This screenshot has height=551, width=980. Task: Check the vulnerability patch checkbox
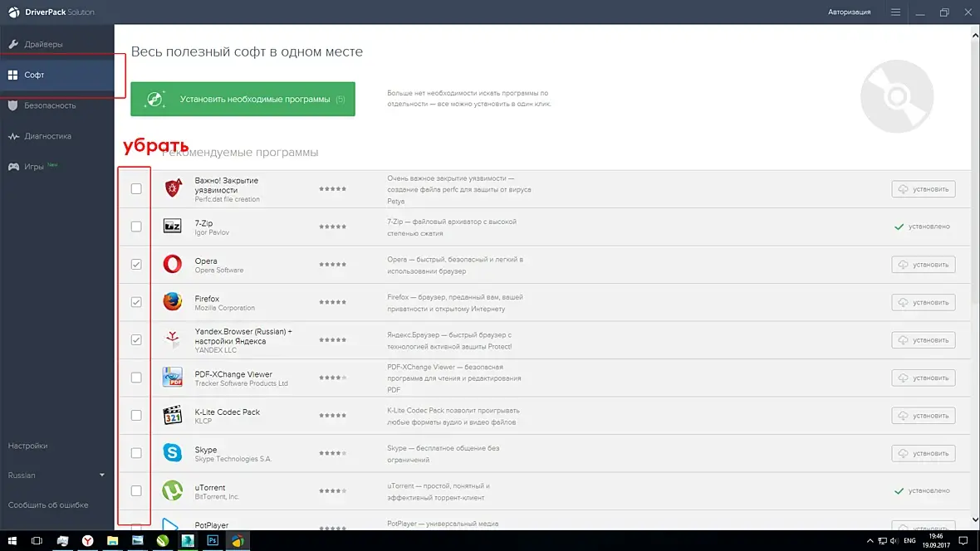pos(136,188)
